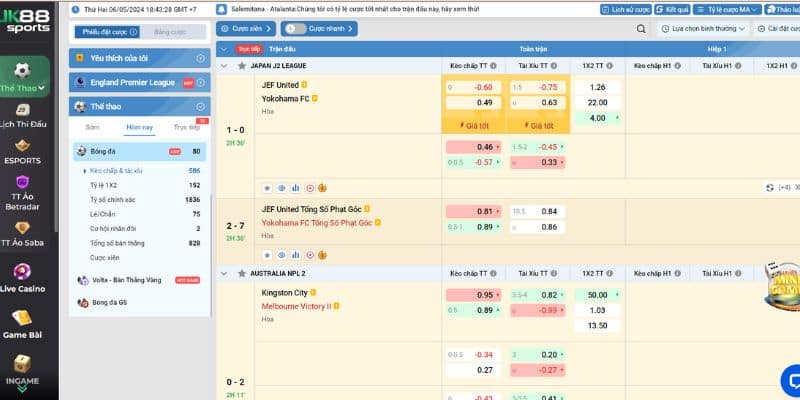Collapse the Thể thao panel
Screen dimensions: 800x400
pos(202,107)
